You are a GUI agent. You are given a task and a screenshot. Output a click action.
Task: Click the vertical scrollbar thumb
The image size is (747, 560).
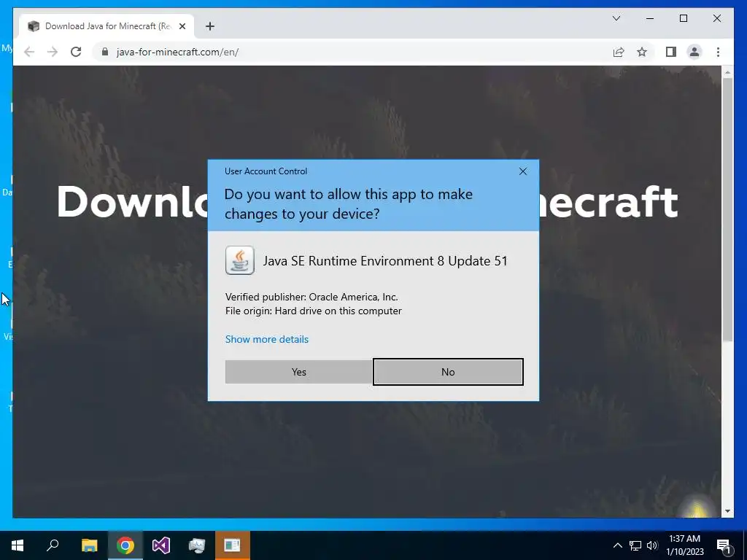[727, 209]
